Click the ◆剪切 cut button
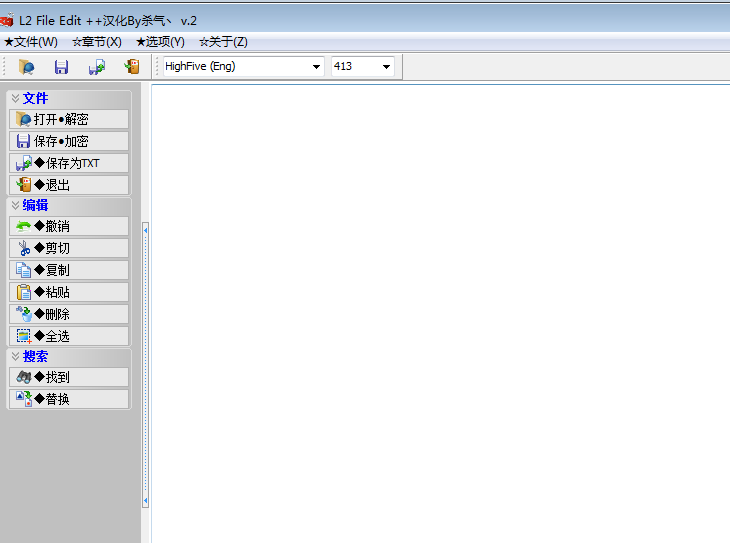Screen dimensions: 730x543 pos(69,248)
